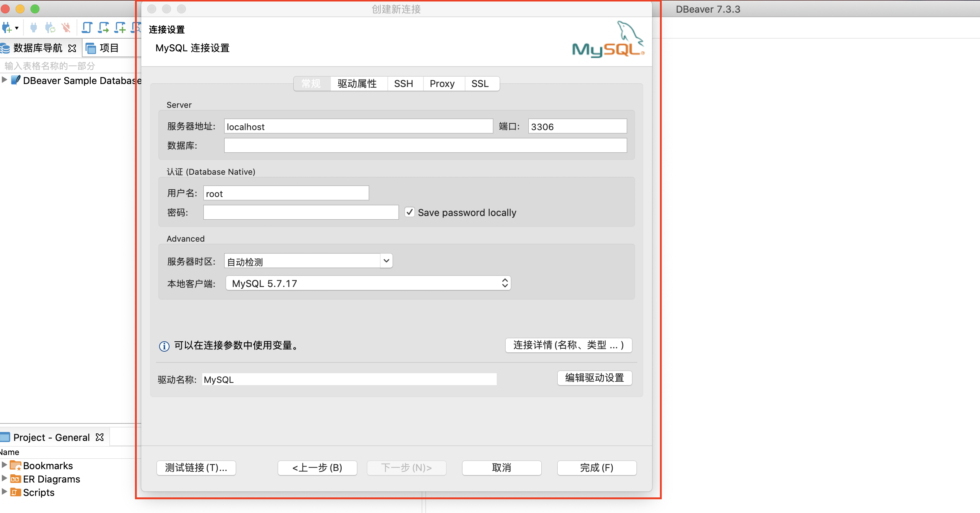Click the Project - General panel icon
This screenshot has width=980, height=513.
pyautogui.click(x=5, y=437)
